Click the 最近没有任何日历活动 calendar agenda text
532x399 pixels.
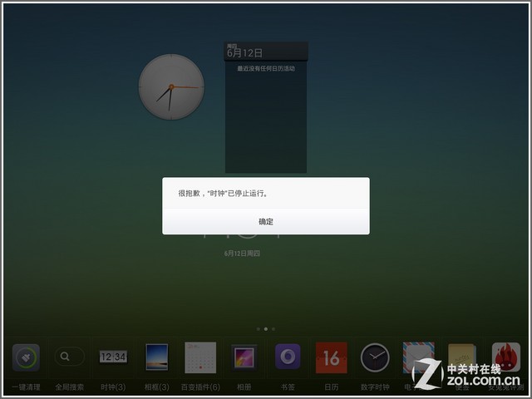click(x=266, y=69)
